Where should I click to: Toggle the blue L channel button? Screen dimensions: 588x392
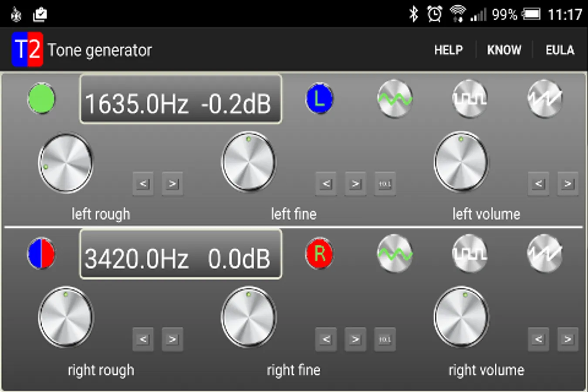tap(319, 99)
